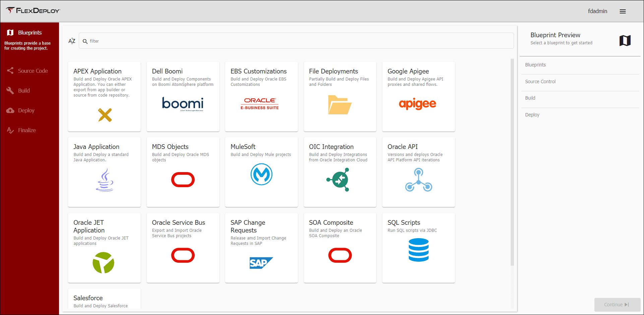Click the Continue button
Image resolution: width=644 pixels, height=315 pixels.
[617, 305]
